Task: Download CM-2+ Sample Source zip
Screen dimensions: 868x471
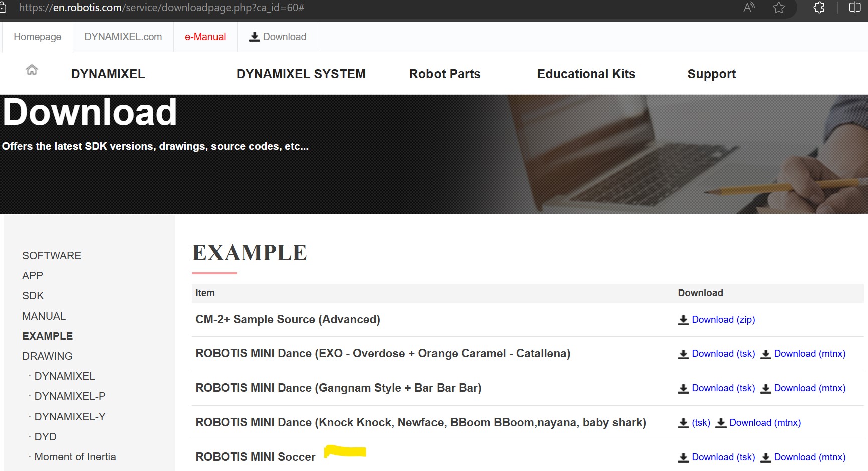Action: click(723, 320)
